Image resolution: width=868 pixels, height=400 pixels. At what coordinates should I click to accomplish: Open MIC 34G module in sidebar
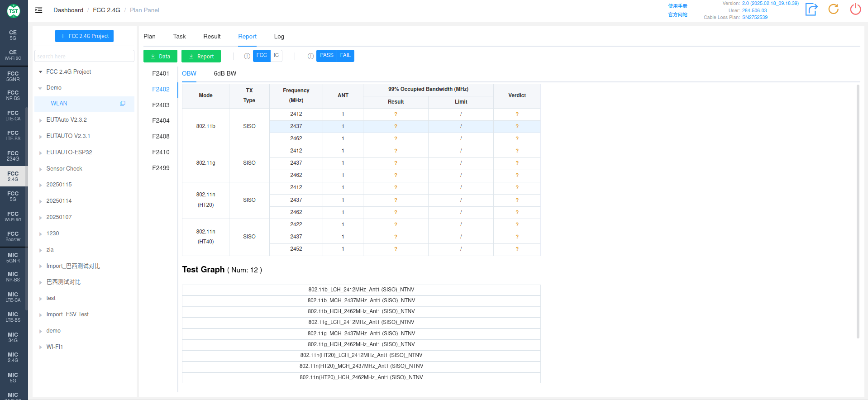pos(13,338)
